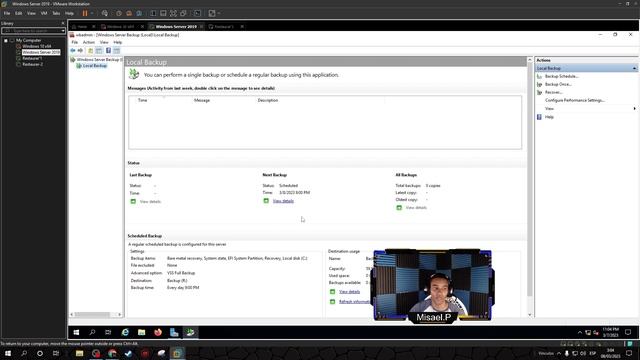The image size is (640, 360).
Task: Click the guest Start button in Server 2019
Action: tap(76, 332)
